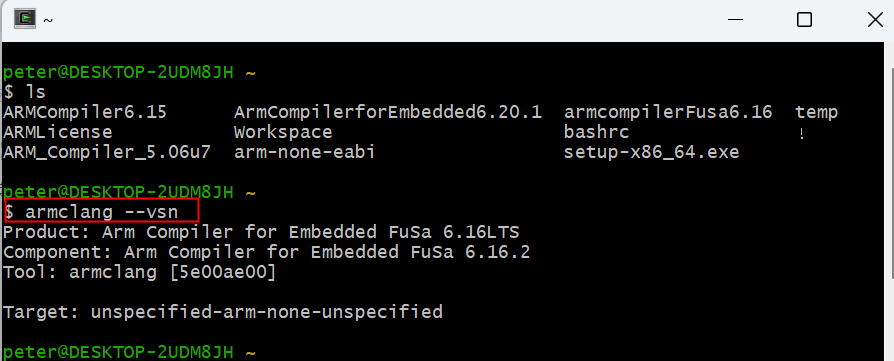The width and height of the screenshot is (894, 361).
Task: Click the arm-none-eabi directory name
Action: click(304, 152)
